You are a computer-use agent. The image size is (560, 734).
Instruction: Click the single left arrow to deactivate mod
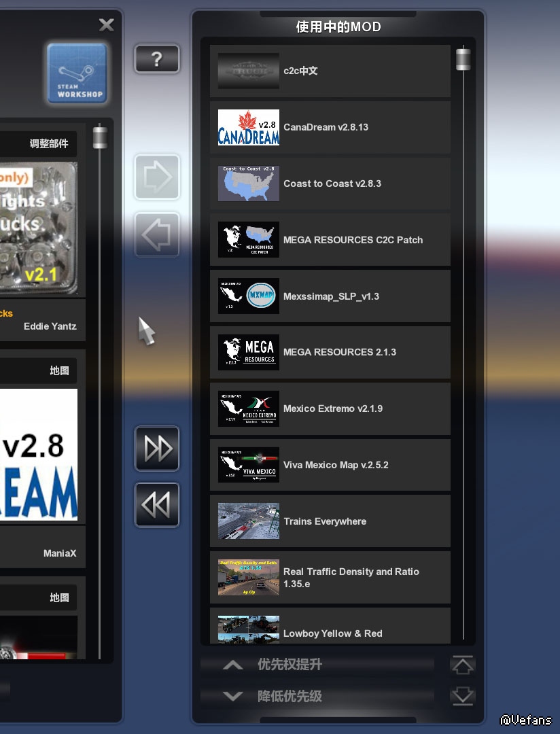(x=157, y=234)
